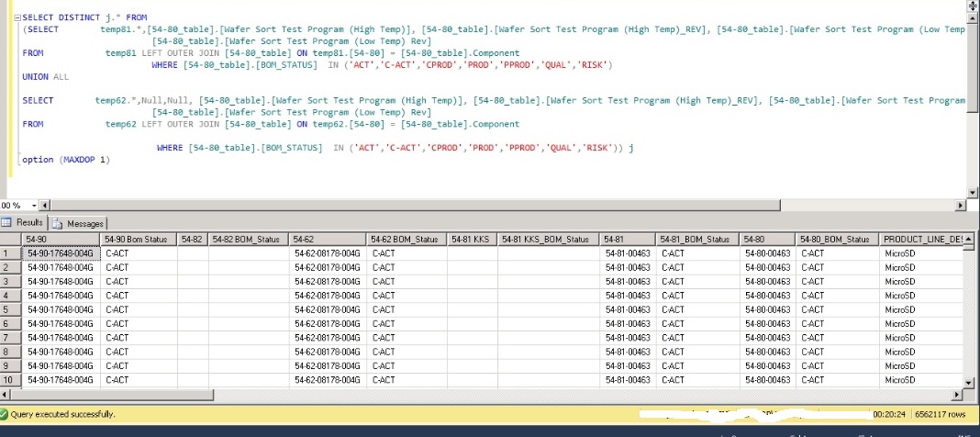Select the 54-90 Bom Status column header
The image size is (980, 437).
click(x=139, y=239)
